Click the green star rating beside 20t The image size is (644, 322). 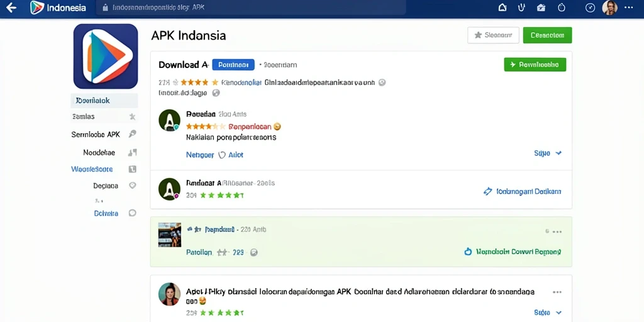coord(222,196)
